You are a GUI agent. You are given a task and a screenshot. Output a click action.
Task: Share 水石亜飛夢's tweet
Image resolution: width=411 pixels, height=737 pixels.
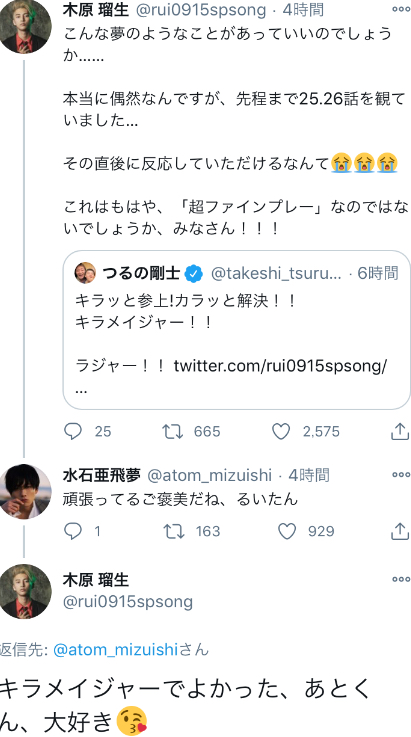[400, 531]
